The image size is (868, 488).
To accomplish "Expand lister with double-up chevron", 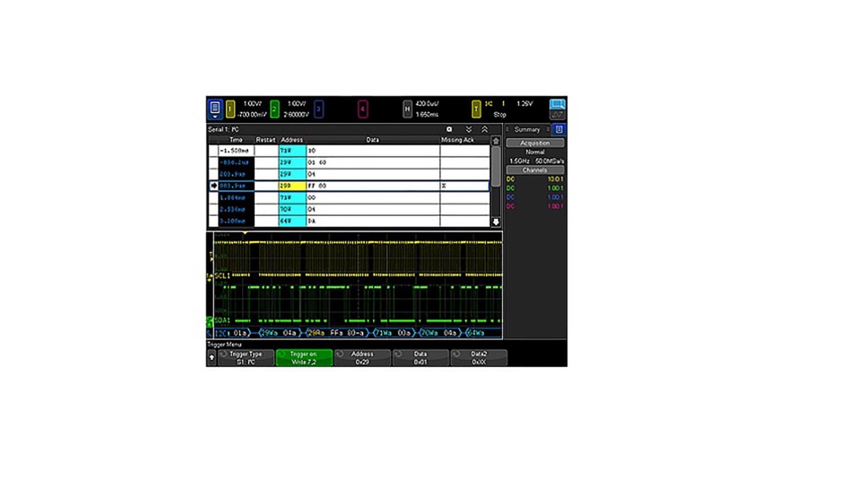I will (485, 130).
